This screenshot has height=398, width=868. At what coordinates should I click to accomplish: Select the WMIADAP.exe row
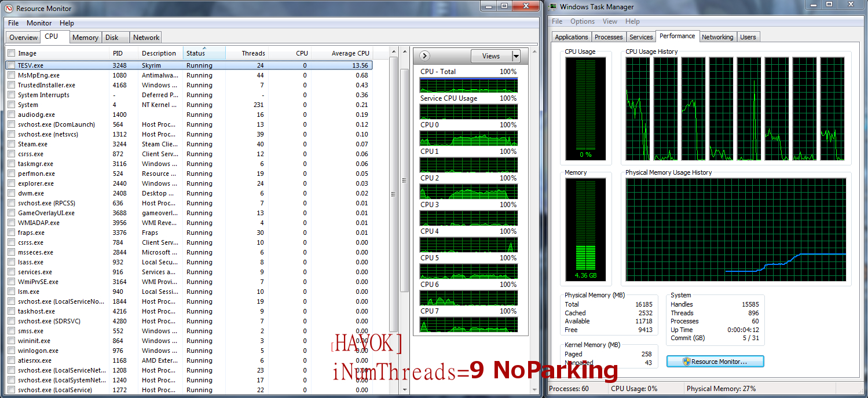tap(190, 223)
